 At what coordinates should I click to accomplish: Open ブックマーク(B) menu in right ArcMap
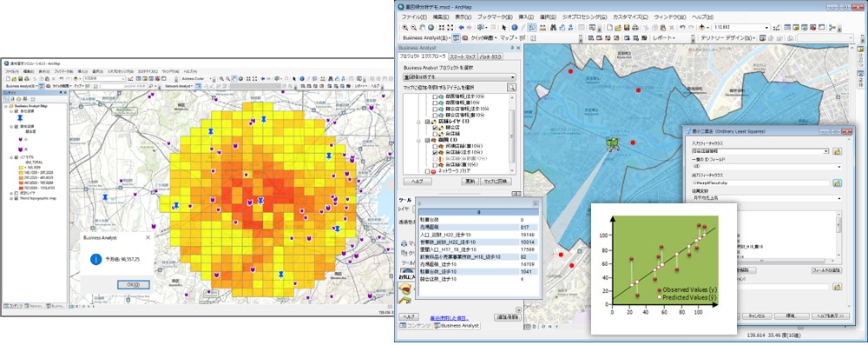click(495, 17)
